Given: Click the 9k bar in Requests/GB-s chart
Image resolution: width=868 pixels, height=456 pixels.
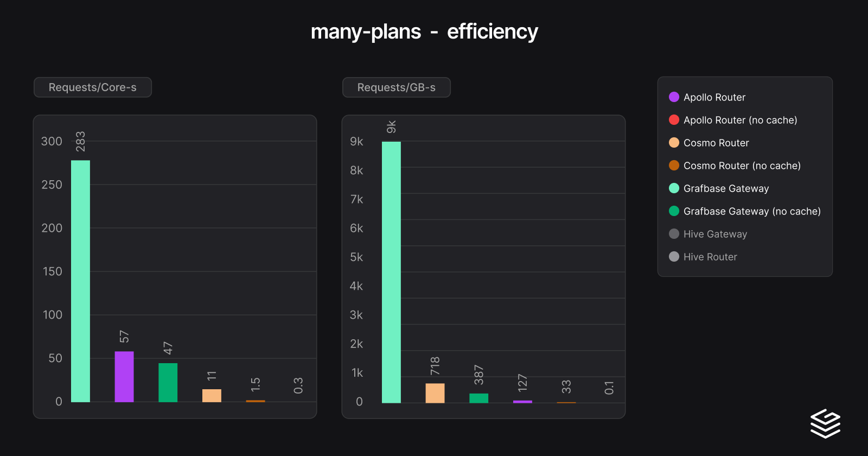Looking at the screenshot, I should (x=391, y=272).
